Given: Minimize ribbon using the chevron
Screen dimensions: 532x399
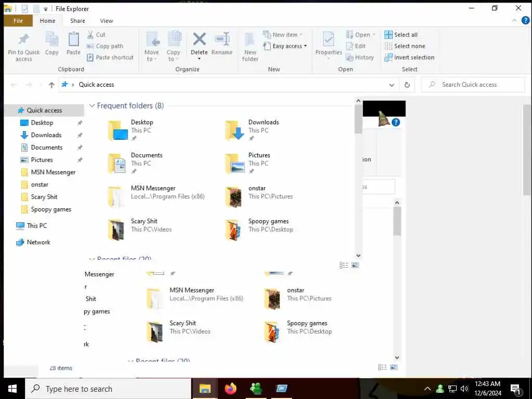Looking at the screenshot, I should (514, 20).
